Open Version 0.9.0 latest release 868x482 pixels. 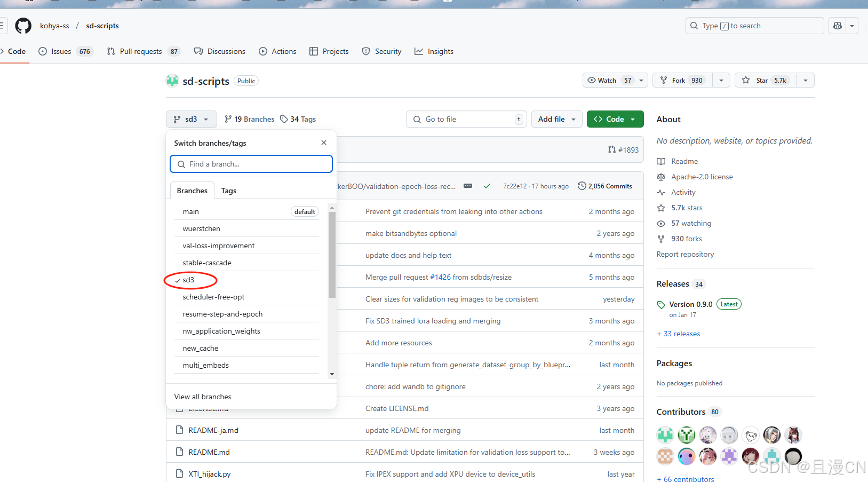pyautogui.click(x=691, y=304)
